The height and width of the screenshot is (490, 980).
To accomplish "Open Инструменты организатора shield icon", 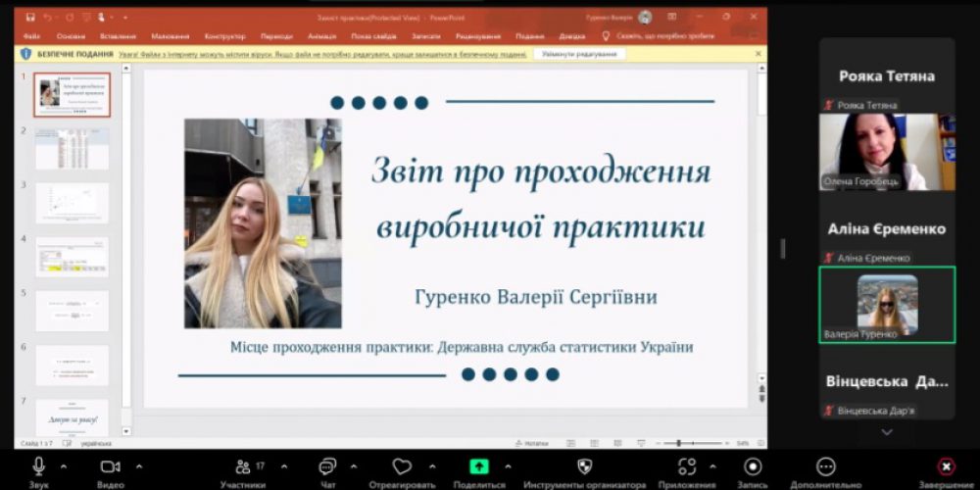I will tap(585, 466).
